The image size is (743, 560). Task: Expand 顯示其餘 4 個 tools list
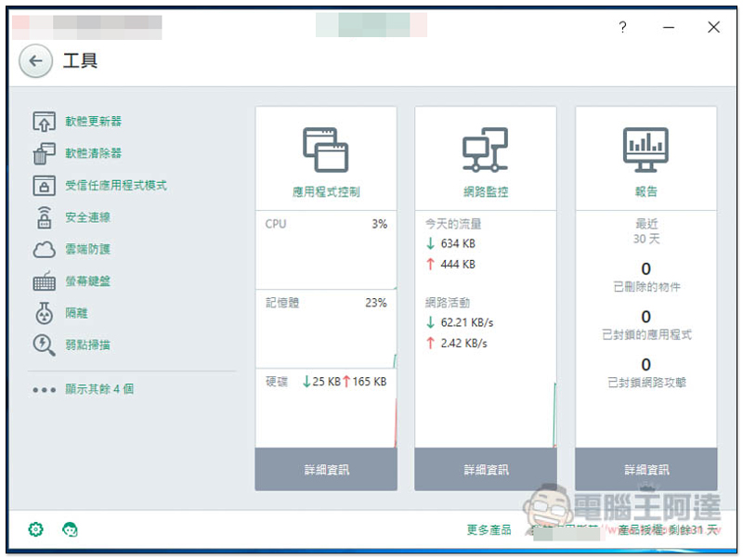[99, 389]
